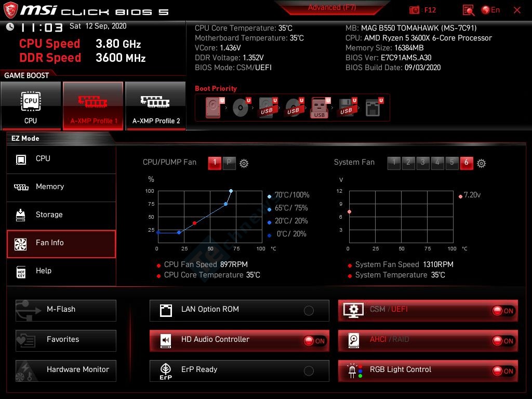
Task: Close the BIOS with the X button
Action: click(517, 10)
